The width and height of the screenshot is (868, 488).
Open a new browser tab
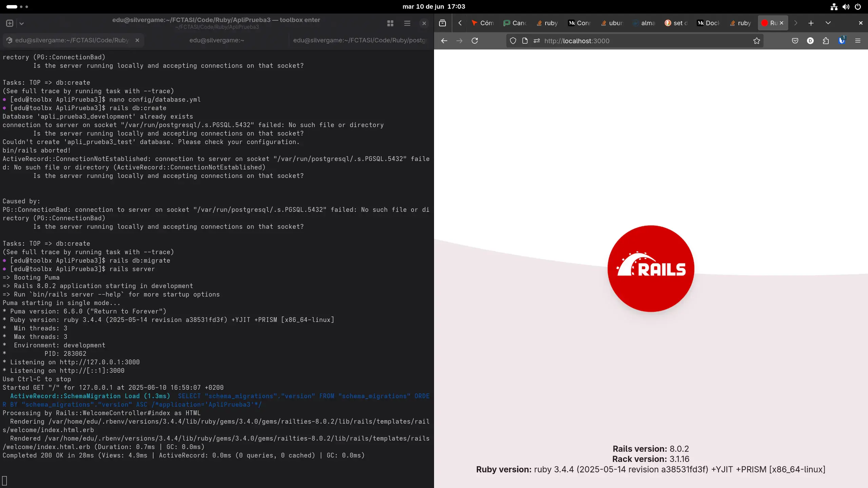pyautogui.click(x=811, y=23)
